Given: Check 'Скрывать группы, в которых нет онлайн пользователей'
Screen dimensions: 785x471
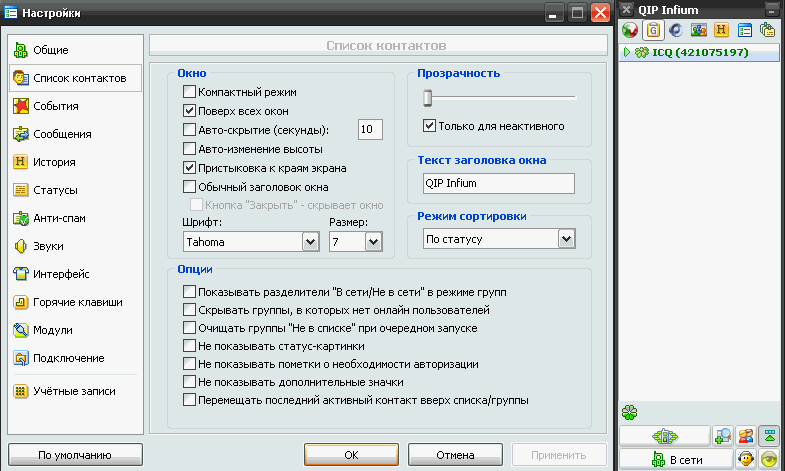Looking at the screenshot, I should coord(189,310).
